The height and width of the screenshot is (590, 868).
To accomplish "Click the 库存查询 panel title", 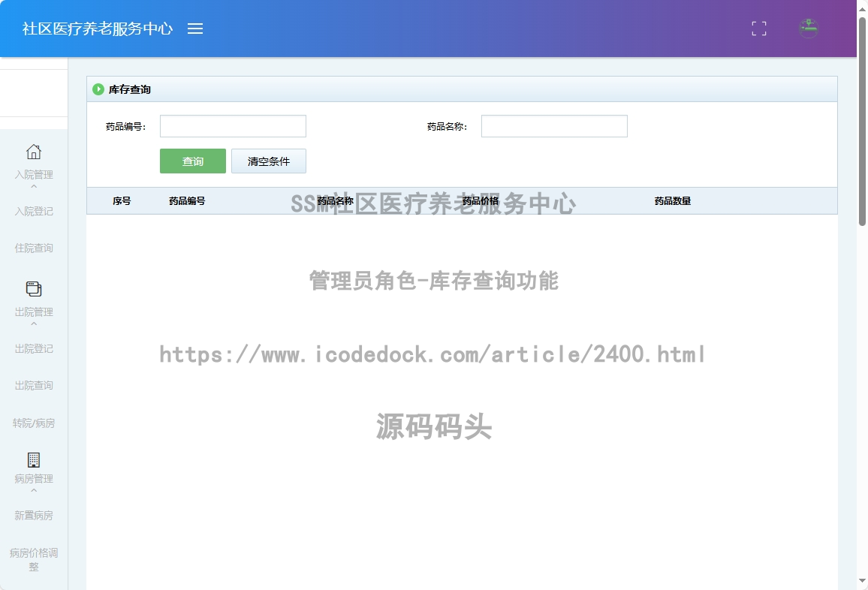I will pyautogui.click(x=130, y=89).
